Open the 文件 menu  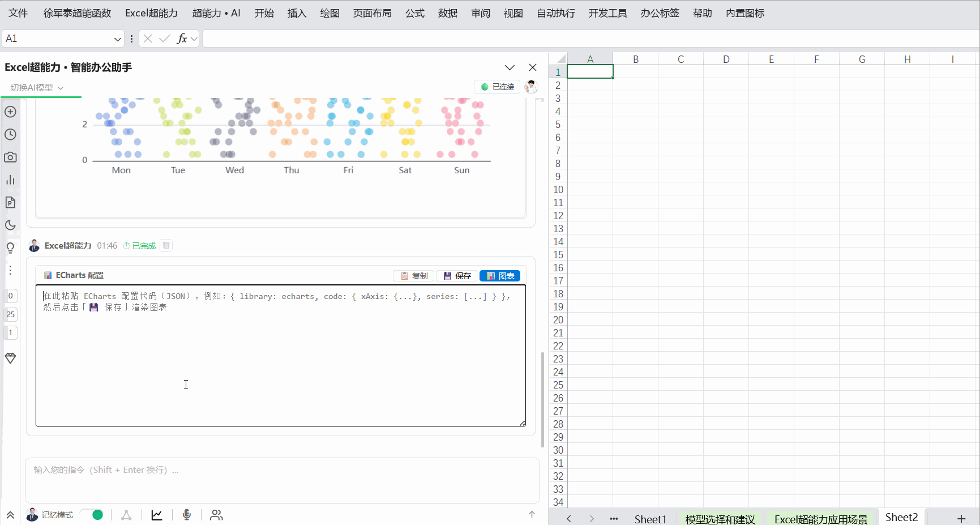[x=18, y=13]
